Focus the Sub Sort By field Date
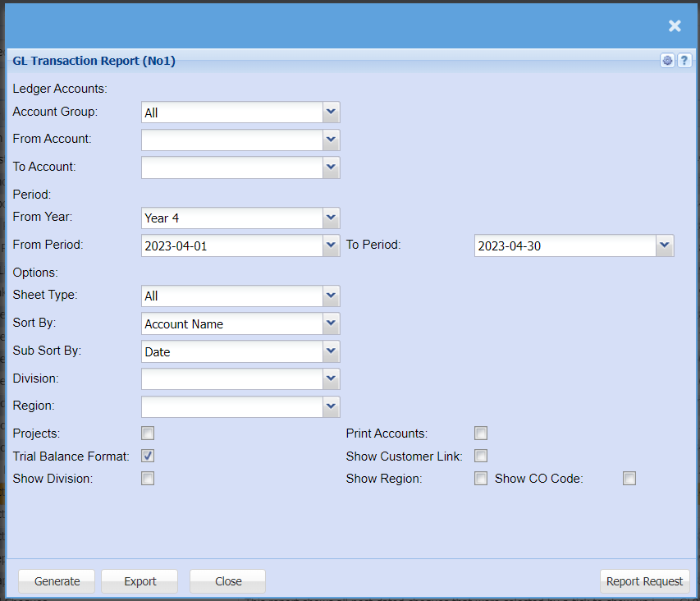 [x=232, y=351]
